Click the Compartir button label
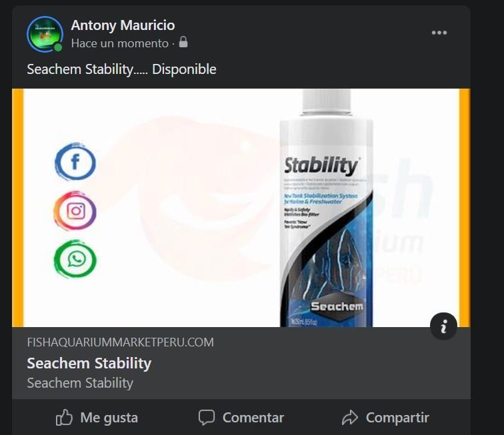This screenshot has height=435, width=504. [x=397, y=418]
